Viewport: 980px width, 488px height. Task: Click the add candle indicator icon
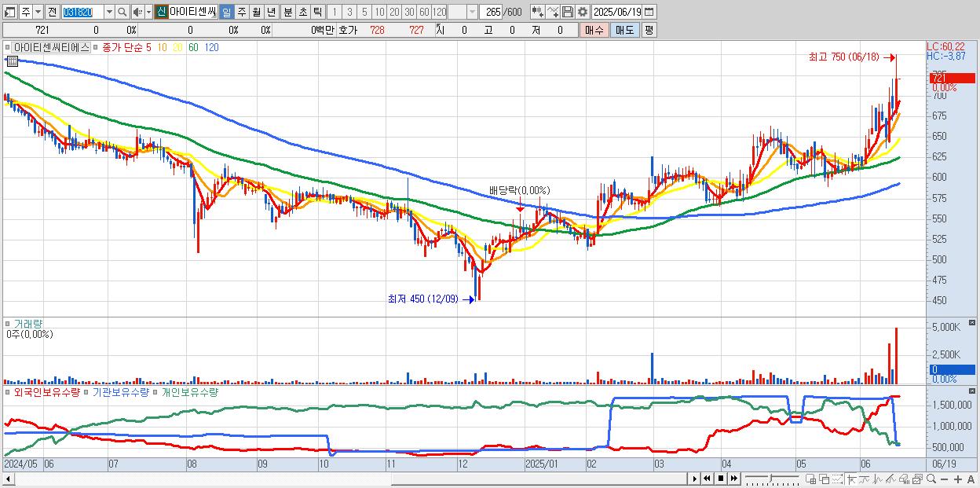coord(538,12)
